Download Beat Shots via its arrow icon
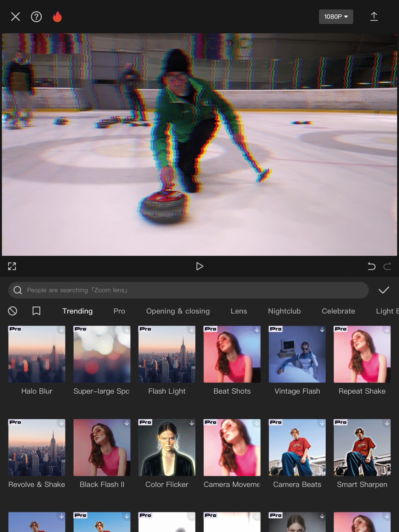Viewport: 399px width, 532px height. [x=257, y=330]
